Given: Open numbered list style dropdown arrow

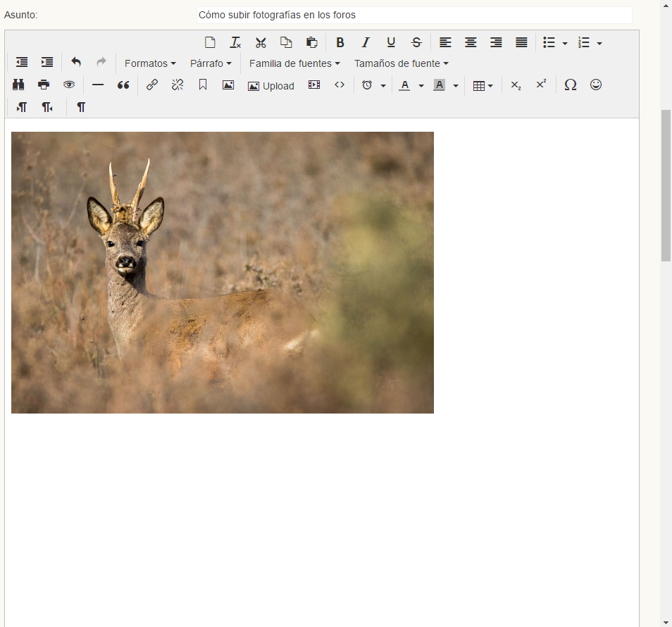Looking at the screenshot, I should click(599, 43).
